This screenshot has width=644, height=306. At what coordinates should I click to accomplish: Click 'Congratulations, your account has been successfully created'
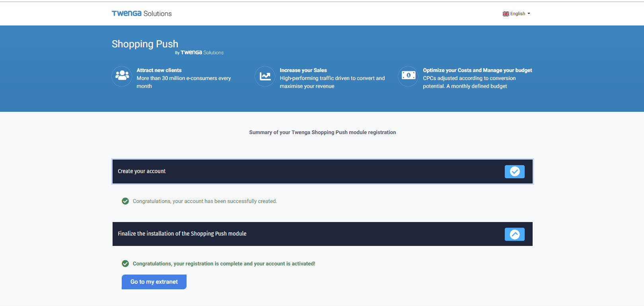(205, 201)
